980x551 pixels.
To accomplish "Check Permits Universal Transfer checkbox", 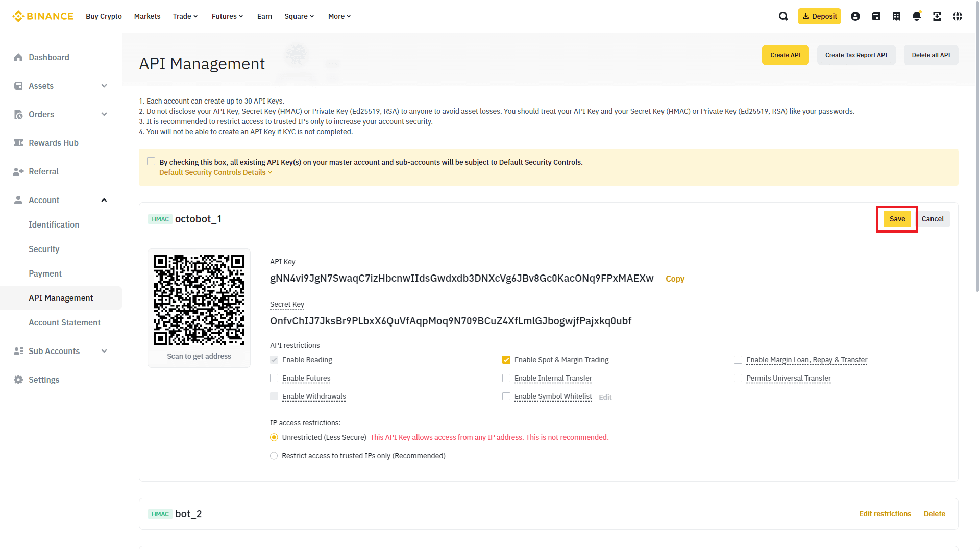I will tap(738, 378).
